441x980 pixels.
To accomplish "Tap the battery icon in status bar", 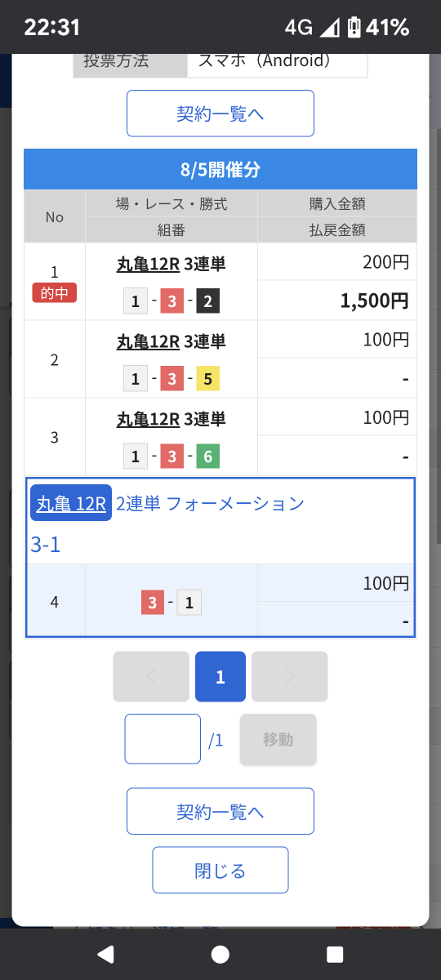I will pyautogui.click(x=354, y=28).
